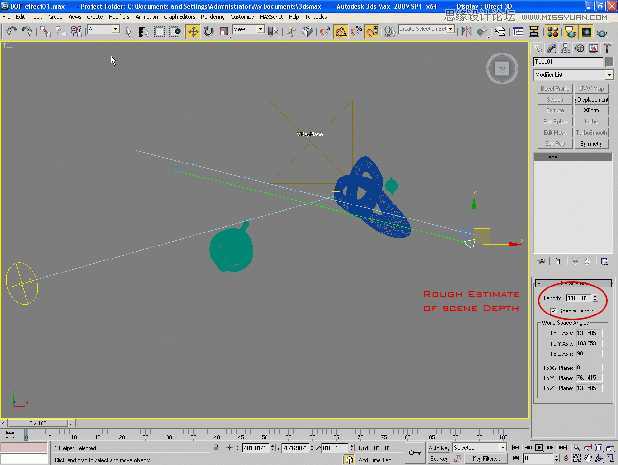The image size is (618, 465).
Task: Click the object name input field
Action: tap(568, 62)
